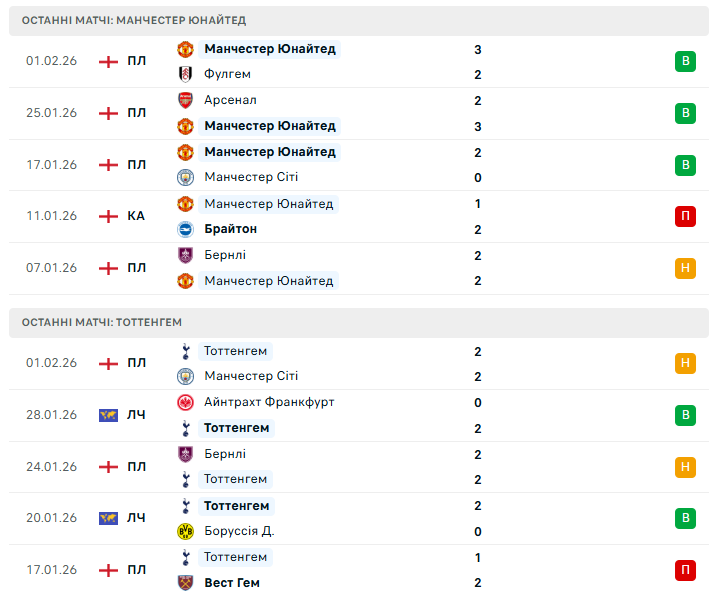Click red loss badge for West Ham match
The width and height of the screenshot is (717, 597).
[x=685, y=570]
